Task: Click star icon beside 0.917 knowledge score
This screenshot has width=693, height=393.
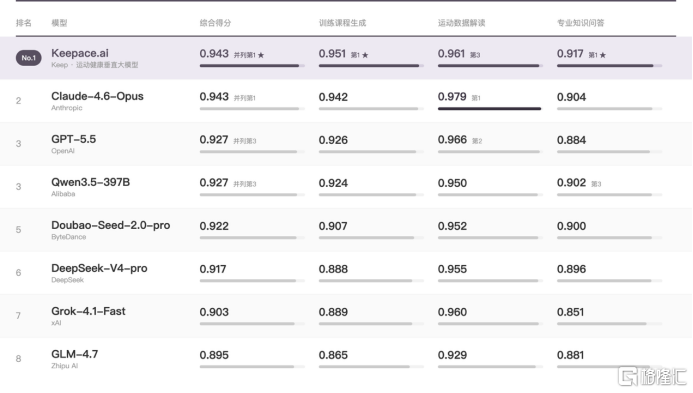Action: [603, 55]
